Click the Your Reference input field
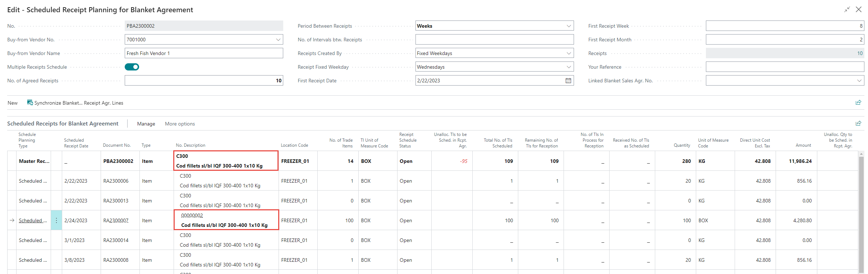 pyautogui.click(x=785, y=67)
